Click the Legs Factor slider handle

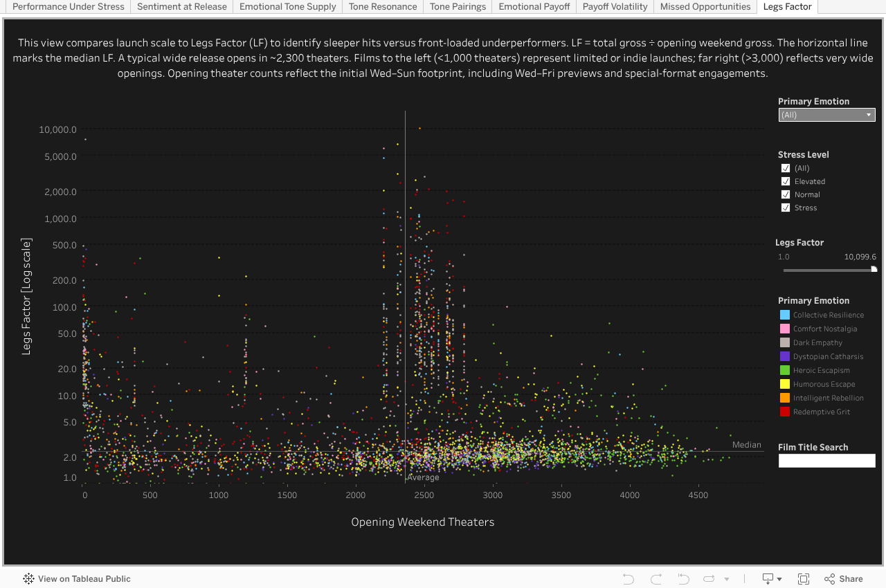coord(874,270)
